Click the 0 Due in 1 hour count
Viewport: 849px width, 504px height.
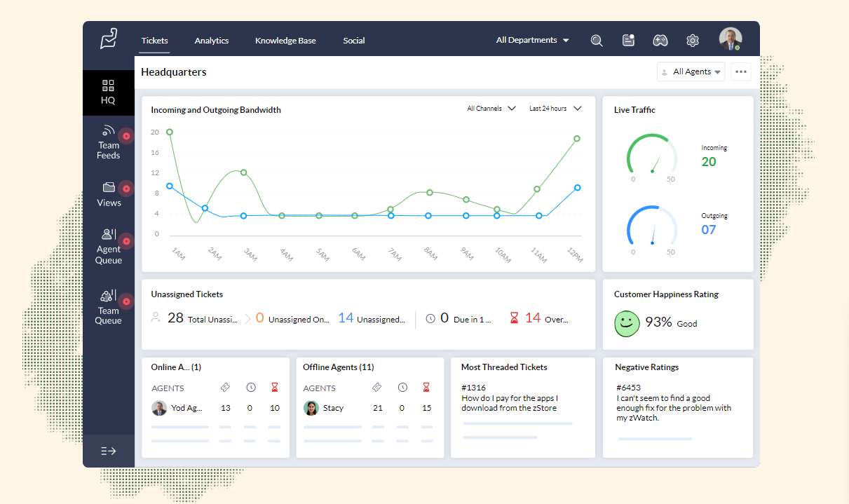444,318
